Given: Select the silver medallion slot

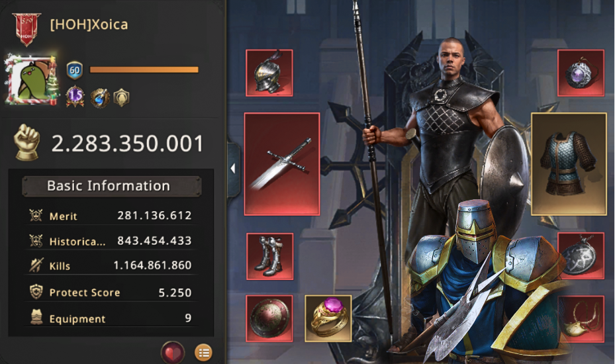Looking at the screenshot, I should [x=581, y=256].
